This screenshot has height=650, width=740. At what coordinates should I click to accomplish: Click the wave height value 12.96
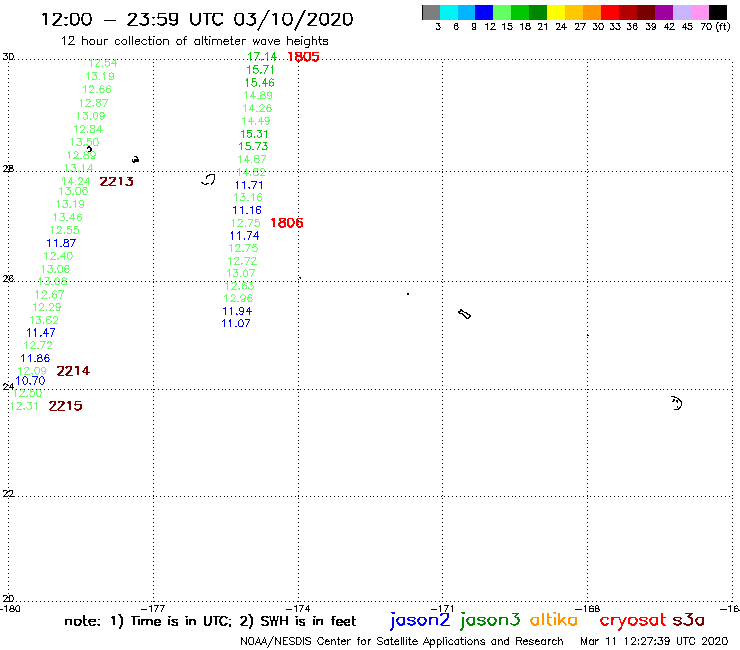coord(238,299)
